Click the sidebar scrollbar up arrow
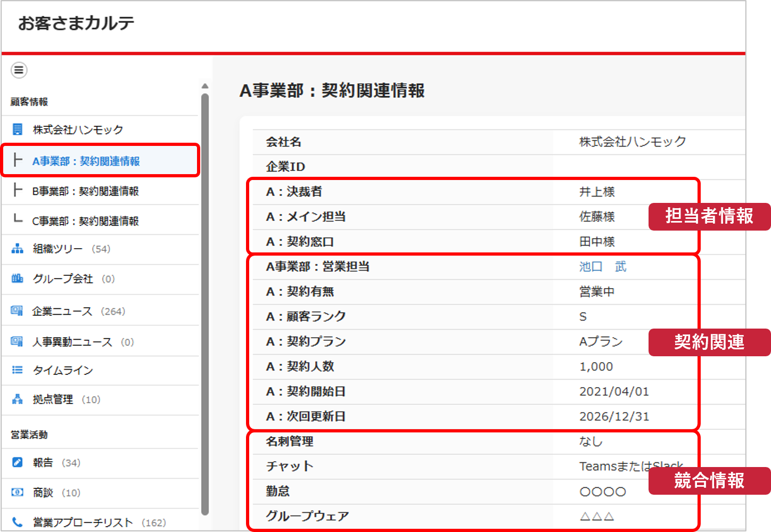The height and width of the screenshot is (532, 771). click(x=205, y=86)
